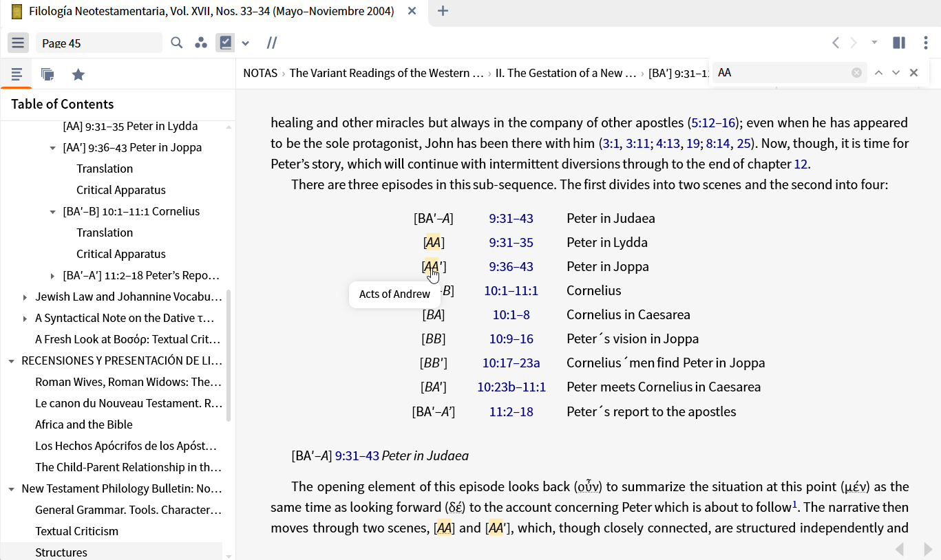The height and width of the screenshot is (560, 941).
Task: Follow the 3:11 verse link
Action: tap(637, 143)
